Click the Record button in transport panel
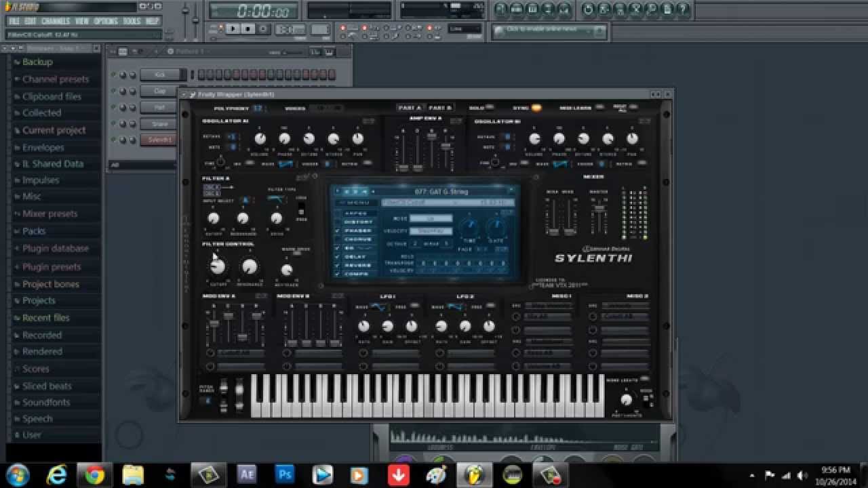Viewport: 868px width, 488px height. click(263, 29)
